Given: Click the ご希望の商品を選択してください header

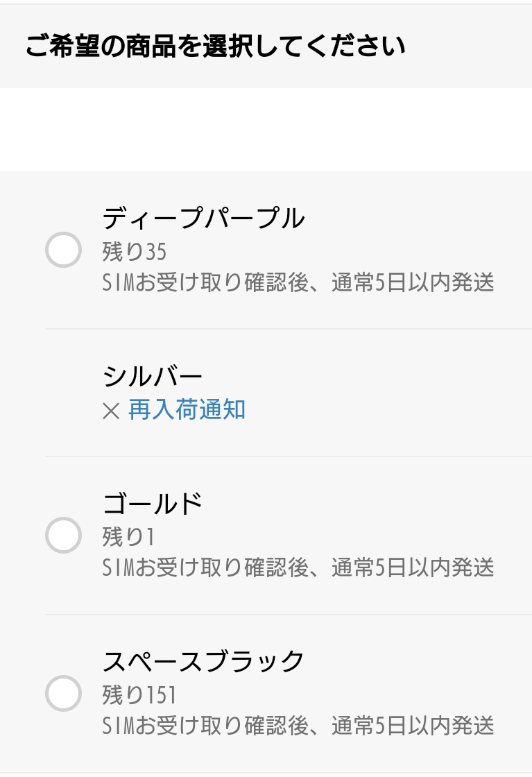Looking at the screenshot, I should pos(215,47).
